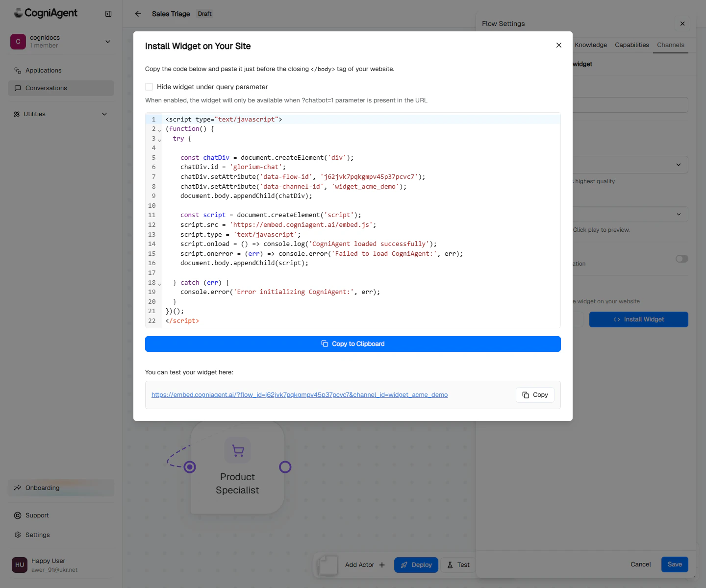Click the plus icon beside Add Actor

(382, 565)
